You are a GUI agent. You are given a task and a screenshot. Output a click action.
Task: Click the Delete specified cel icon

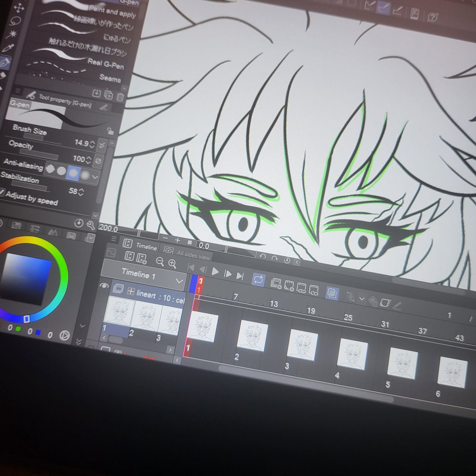coord(314,290)
